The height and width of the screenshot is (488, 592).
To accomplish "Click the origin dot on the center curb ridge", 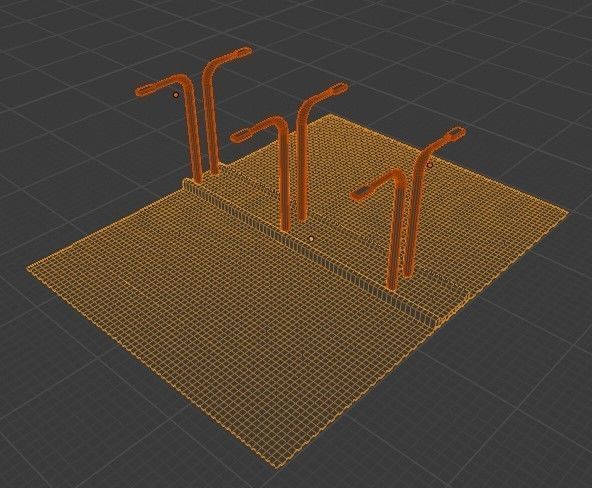I will [311, 239].
